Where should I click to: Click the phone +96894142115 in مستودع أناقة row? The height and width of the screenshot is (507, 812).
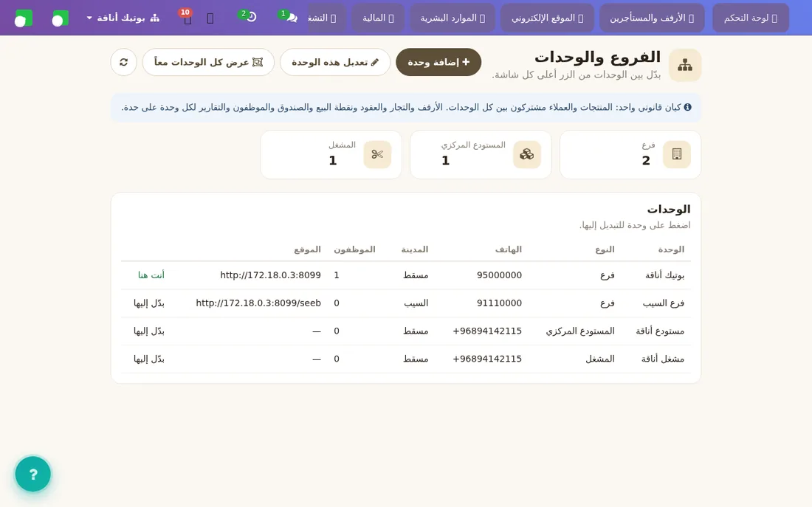487,331
